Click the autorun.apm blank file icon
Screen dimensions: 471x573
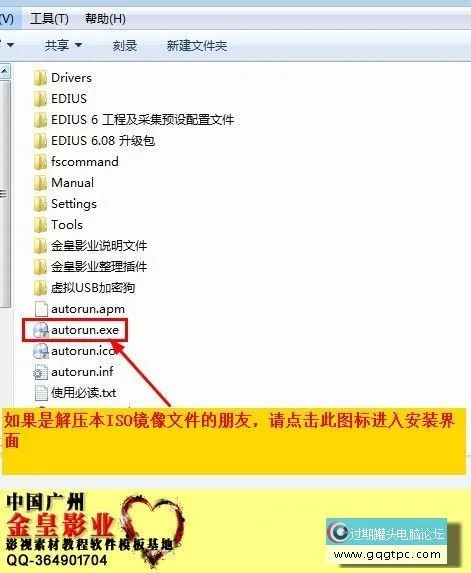click(41, 309)
